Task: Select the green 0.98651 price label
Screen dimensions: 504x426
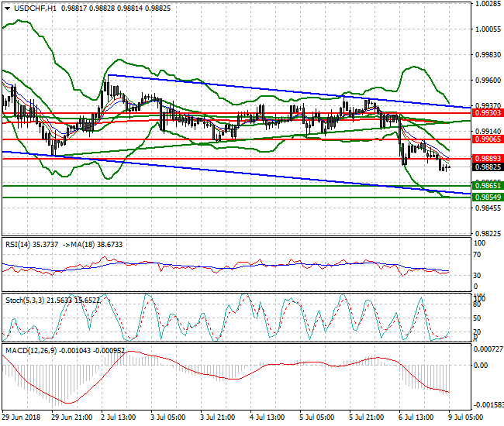Action: coord(488,186)
